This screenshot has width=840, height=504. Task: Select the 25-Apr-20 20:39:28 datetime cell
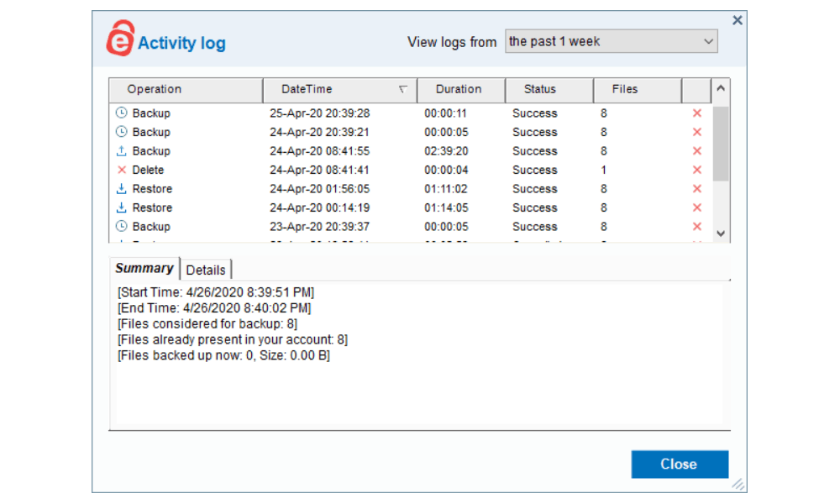tap(320, 113)
